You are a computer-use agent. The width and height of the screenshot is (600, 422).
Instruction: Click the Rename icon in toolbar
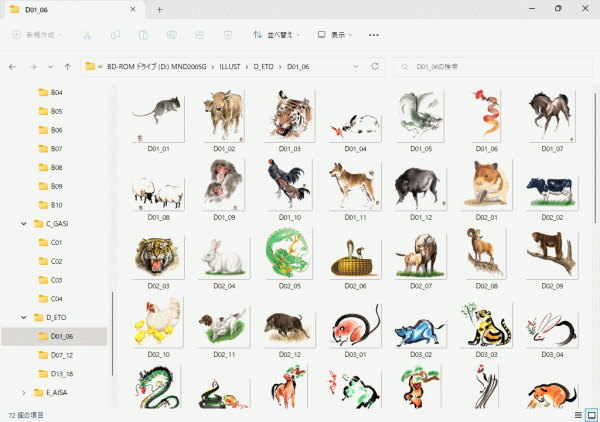[x=172, y=35]
